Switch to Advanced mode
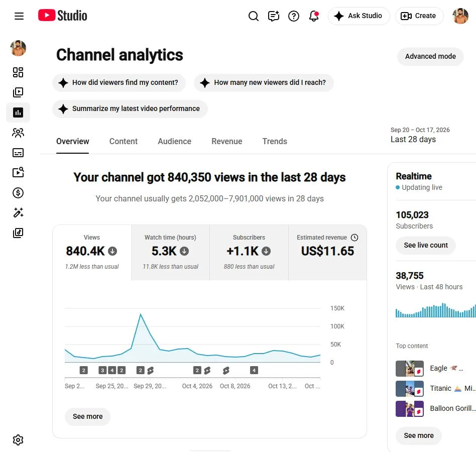Screen dimensions: 476x452 430,56
